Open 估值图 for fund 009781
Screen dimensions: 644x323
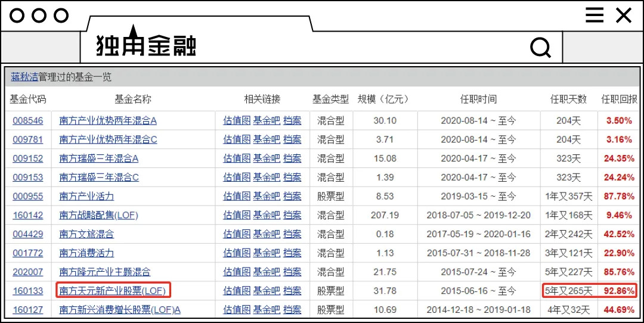point(237,139)
